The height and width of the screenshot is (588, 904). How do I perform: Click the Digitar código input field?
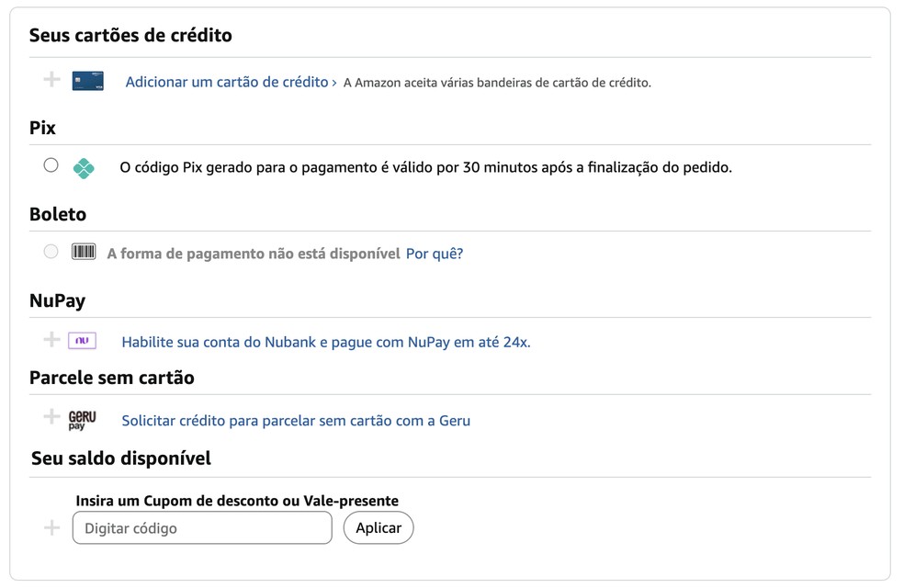(x=201, y=526)
